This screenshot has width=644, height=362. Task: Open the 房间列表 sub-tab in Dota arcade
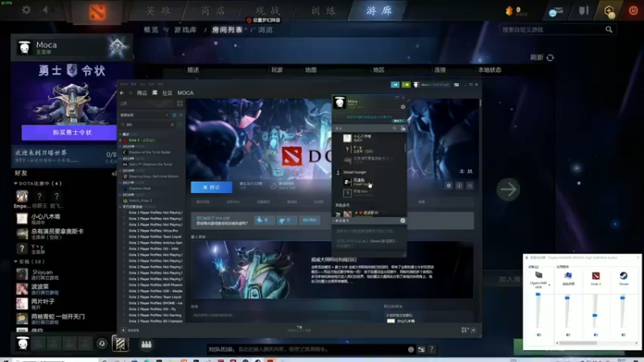pyautogui.click(x=227, y=30)
